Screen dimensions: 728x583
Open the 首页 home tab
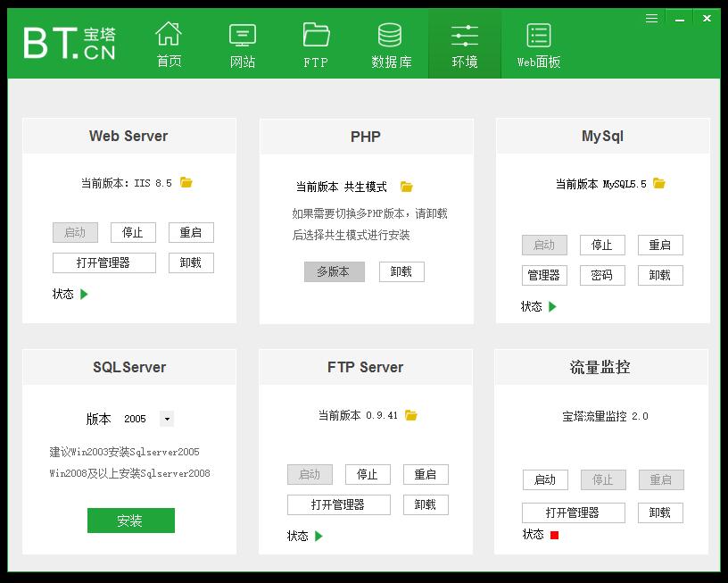(169, 45)
